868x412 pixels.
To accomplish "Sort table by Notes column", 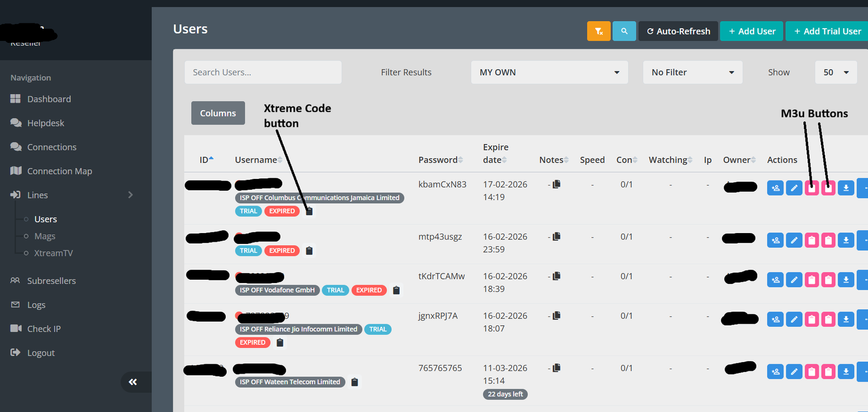I will [x=554, y=160].
